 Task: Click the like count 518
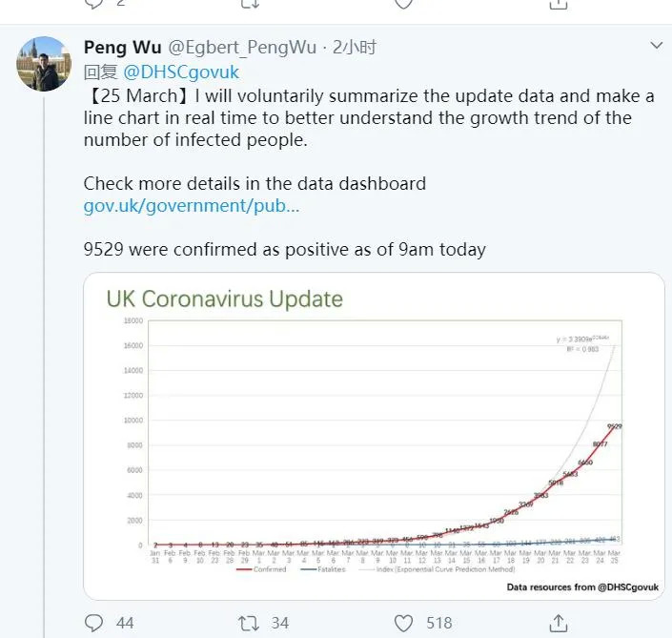438,623
